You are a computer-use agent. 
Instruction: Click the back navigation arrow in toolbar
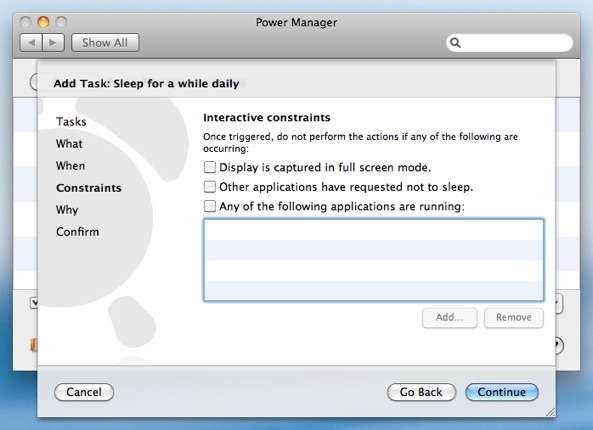pos(31,43)
